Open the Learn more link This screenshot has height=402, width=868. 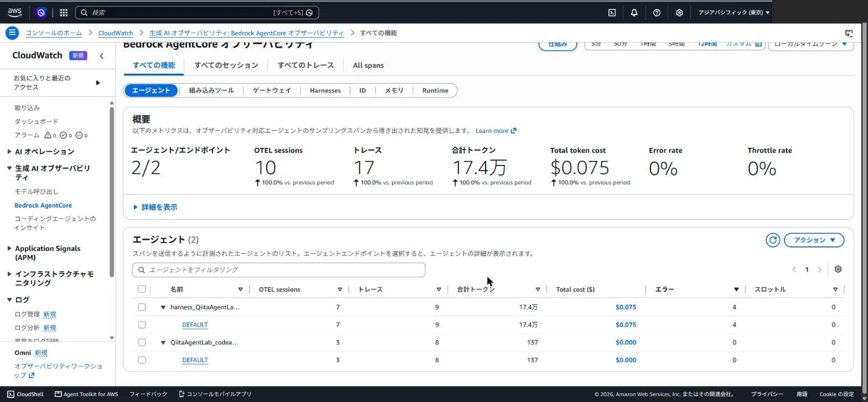pyautogui.click(x=495, y=131)
